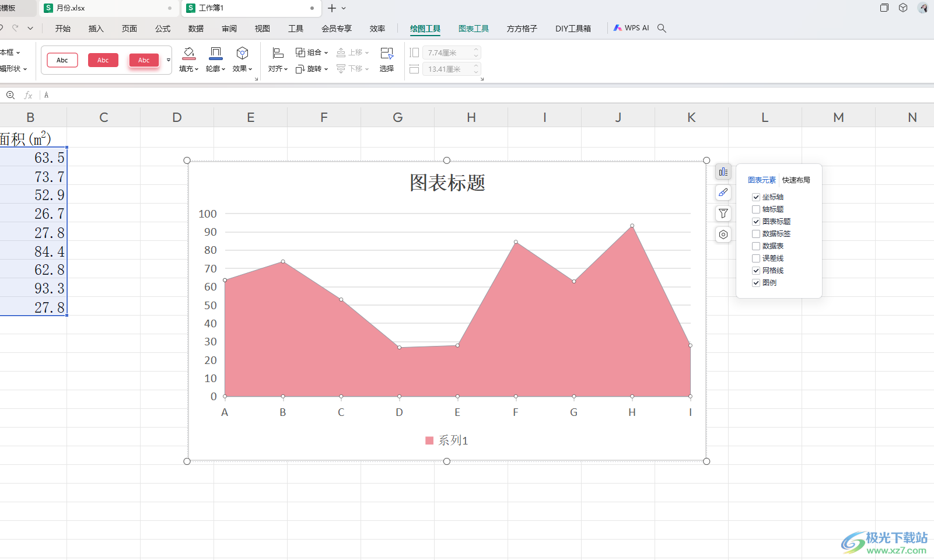
Task: Uncheck the 图例 checkbox
Action: 756,283
